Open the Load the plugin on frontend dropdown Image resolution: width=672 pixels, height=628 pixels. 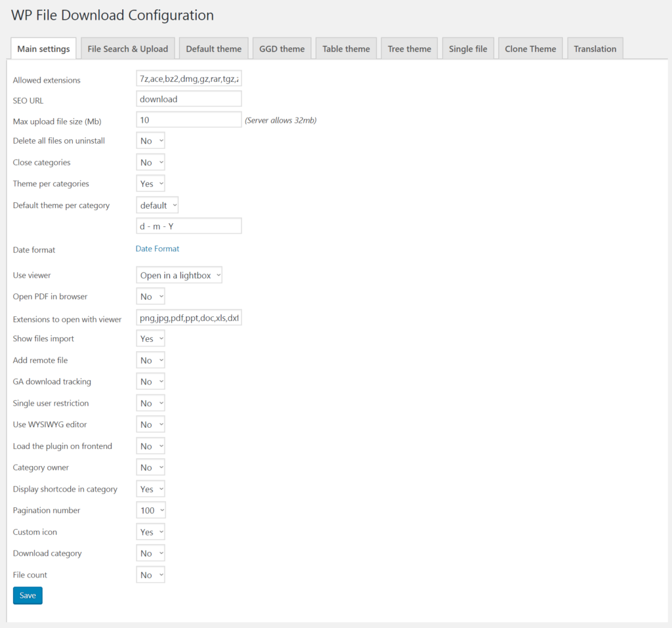click(x=150, y=446)
